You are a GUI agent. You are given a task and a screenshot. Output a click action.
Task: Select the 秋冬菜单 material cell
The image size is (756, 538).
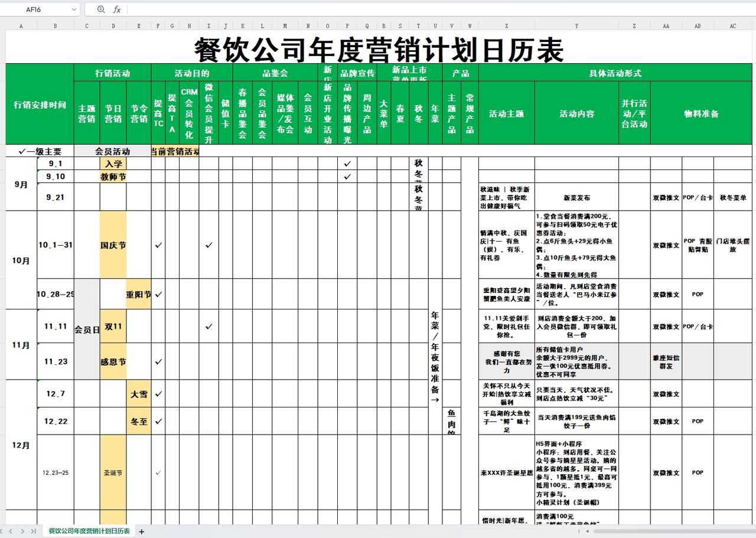(733, 197)
